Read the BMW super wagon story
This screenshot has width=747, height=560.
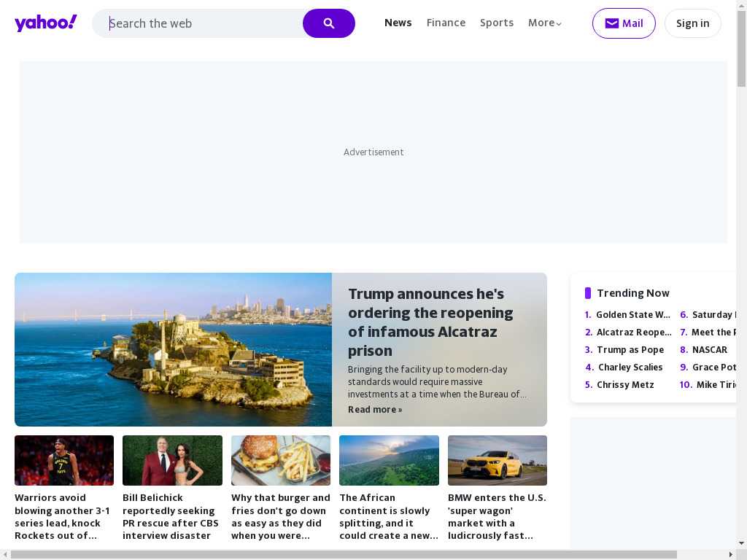tap(497, 517)
